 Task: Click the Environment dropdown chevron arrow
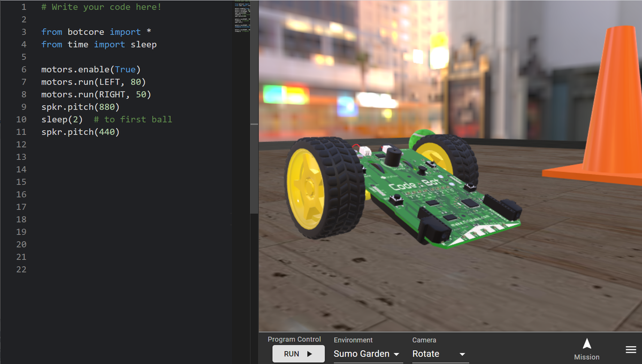coord(396,354)
